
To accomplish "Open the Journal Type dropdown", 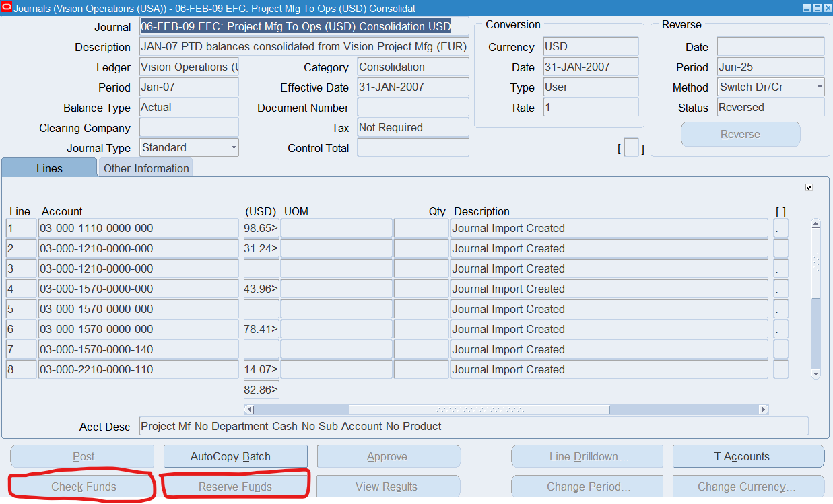I will pos(234,147).
